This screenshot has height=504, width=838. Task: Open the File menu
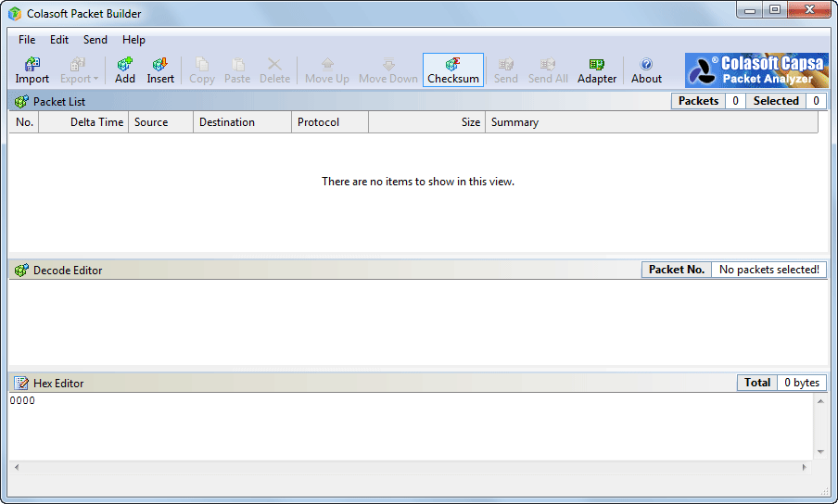pyautogui.click(x=27, y=40)
